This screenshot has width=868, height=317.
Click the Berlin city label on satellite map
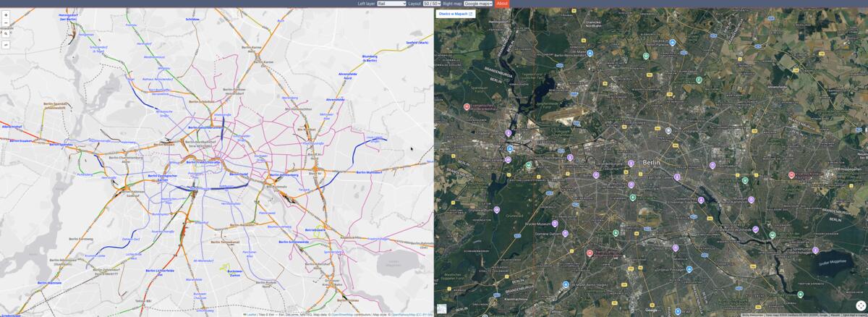(x=652, y=163)
